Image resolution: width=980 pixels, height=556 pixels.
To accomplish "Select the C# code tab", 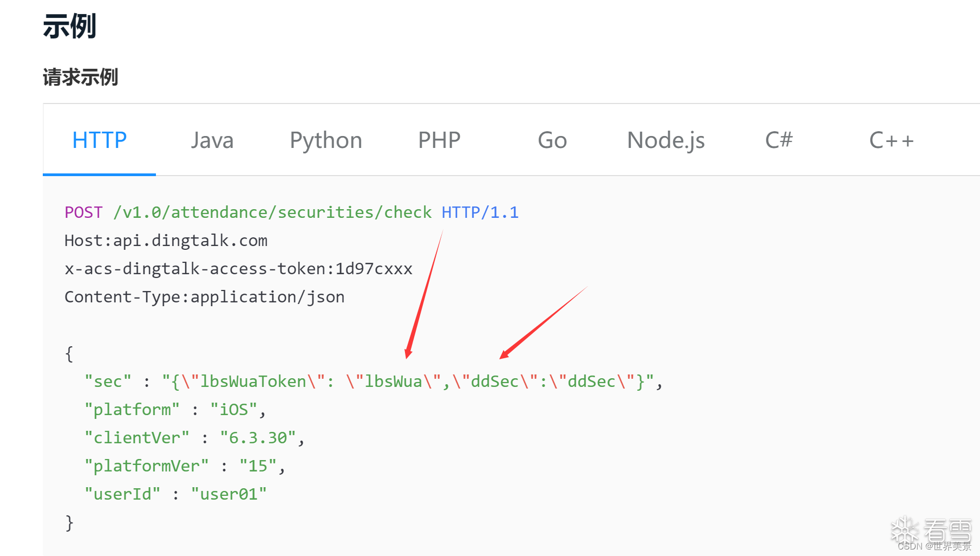I will pos(779,140).
